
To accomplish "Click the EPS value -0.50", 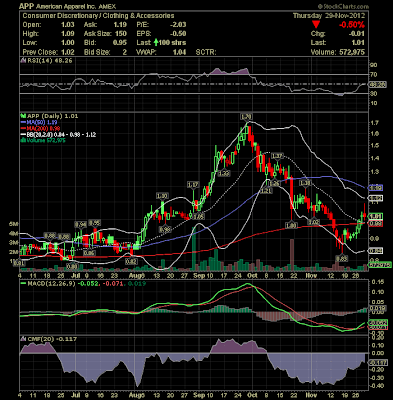I will pyautogui.click(x=178, y=34).
